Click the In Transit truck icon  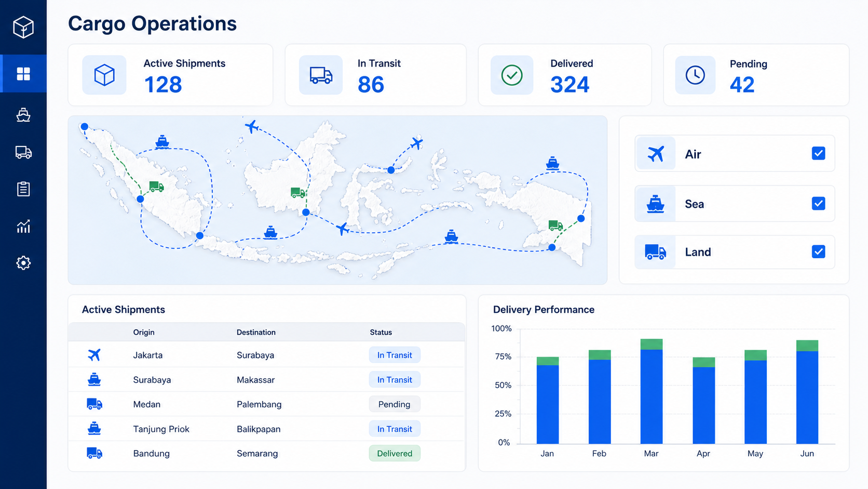tap(321, 75)
